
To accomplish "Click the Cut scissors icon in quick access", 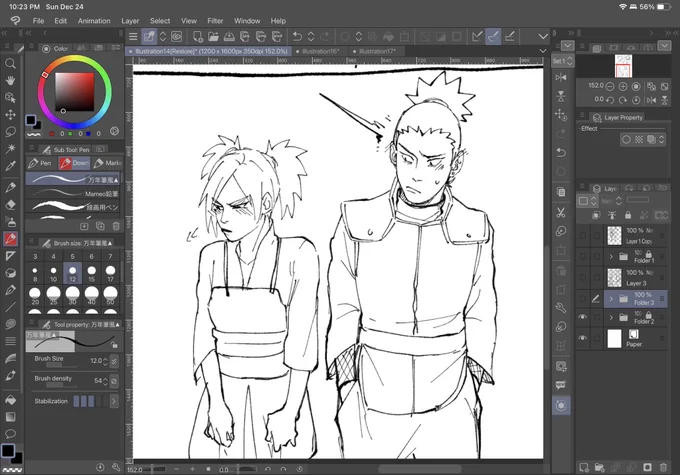I will pyautogui.click(x=561, y=213).
